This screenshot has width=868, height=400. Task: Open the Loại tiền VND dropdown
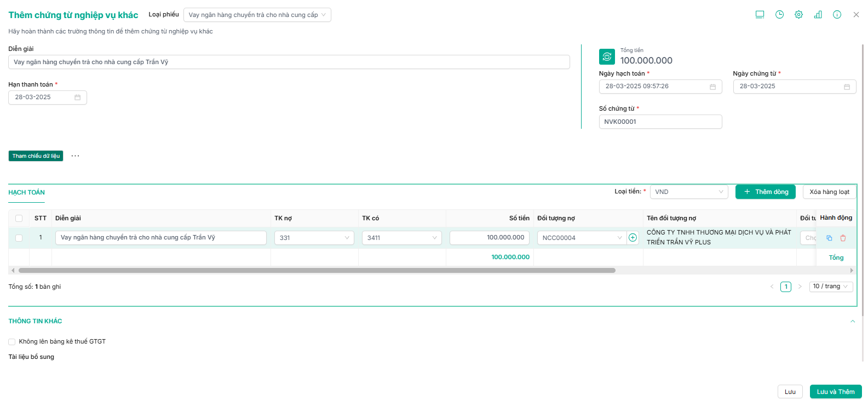tap(688, 192)
